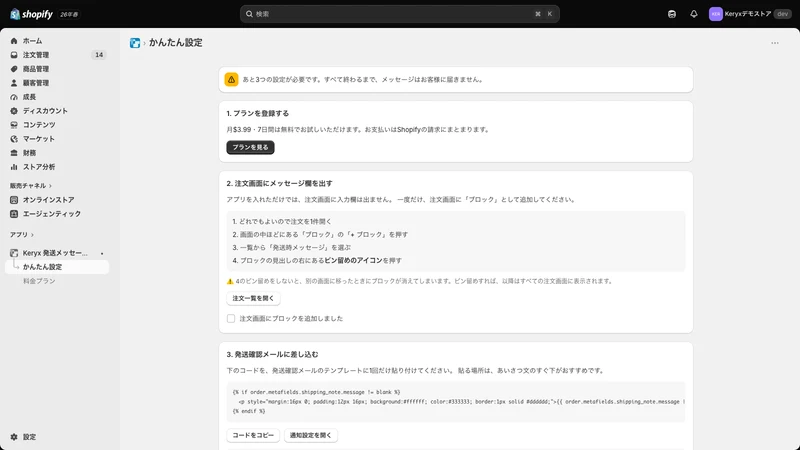Click the ディスカウント discount icon
Viewport: 800px width, 450px height.
click(x=14, y=111)
